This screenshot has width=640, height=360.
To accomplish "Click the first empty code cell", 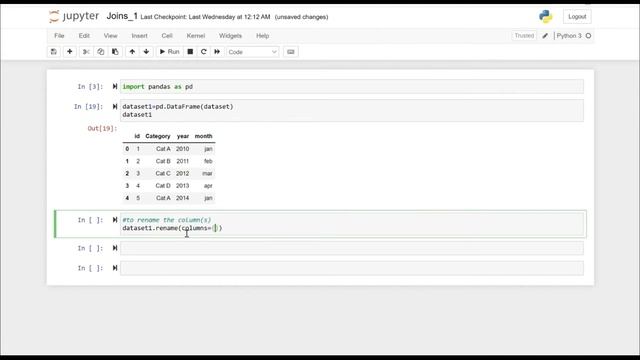I will (x=352, y=248).
